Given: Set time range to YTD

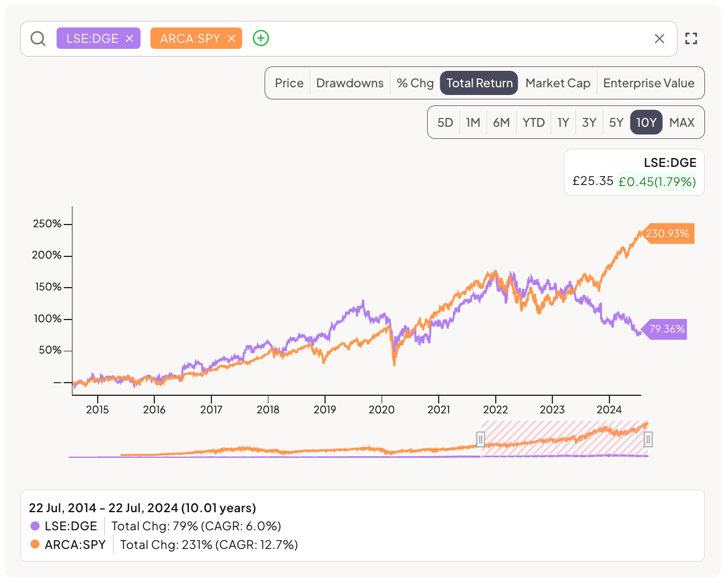Looking at the screenshot, I should tap(534, 122).
